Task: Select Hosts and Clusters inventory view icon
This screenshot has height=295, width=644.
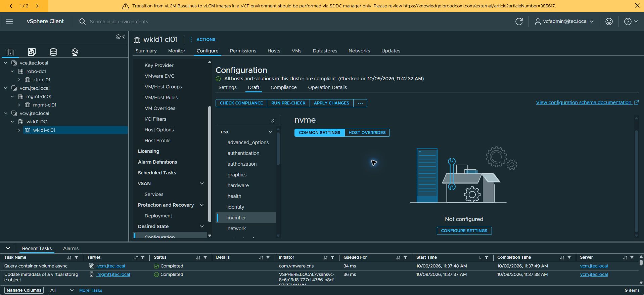Action: pos(10,52)
